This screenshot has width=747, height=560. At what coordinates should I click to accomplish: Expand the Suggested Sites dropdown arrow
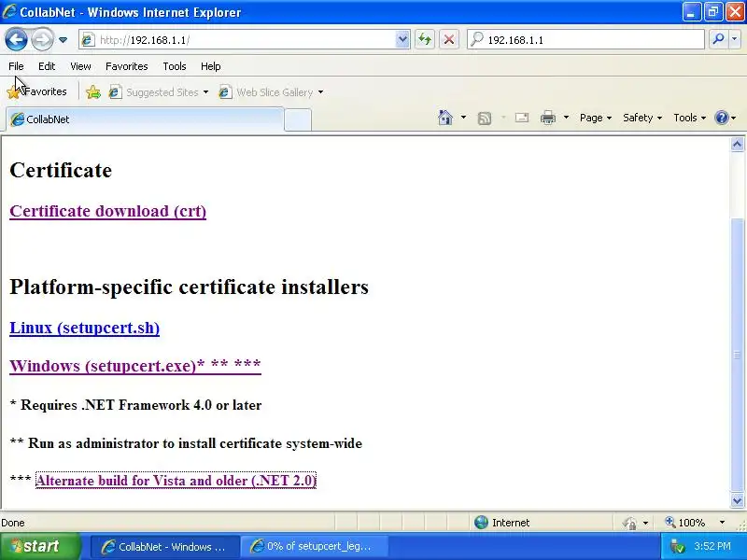pos(205,91)
